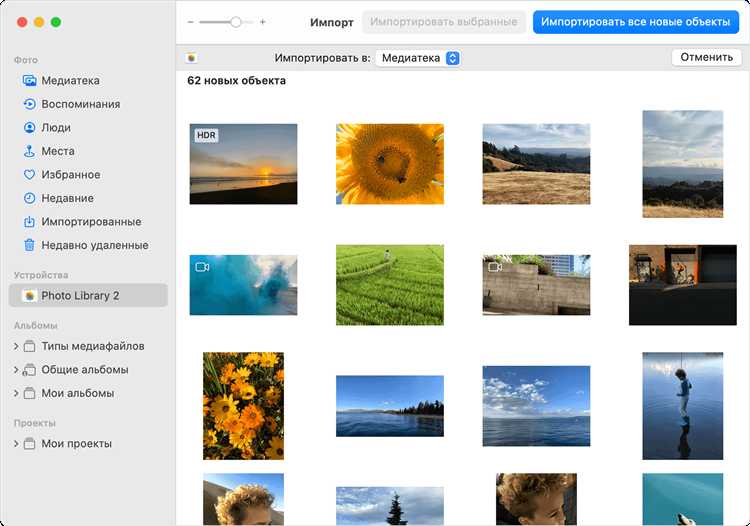Click the Отменить button

[706, 57]
